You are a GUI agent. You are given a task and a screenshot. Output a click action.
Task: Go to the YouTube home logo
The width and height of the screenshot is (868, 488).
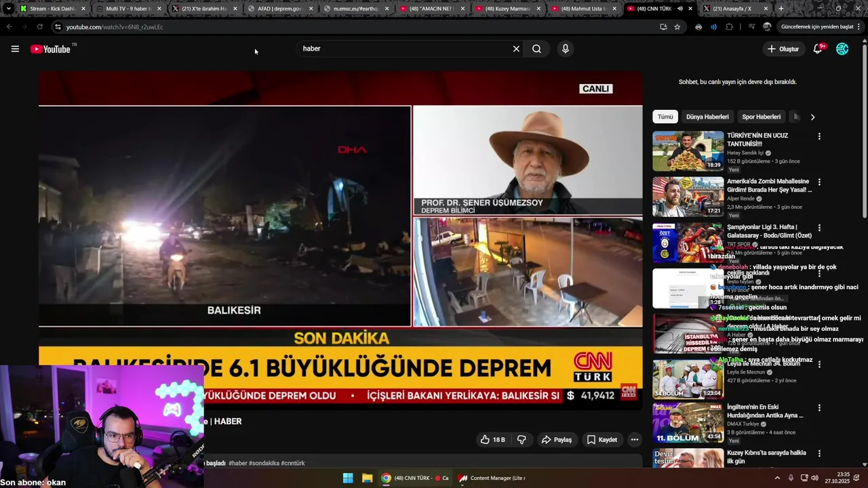point(50,49)
